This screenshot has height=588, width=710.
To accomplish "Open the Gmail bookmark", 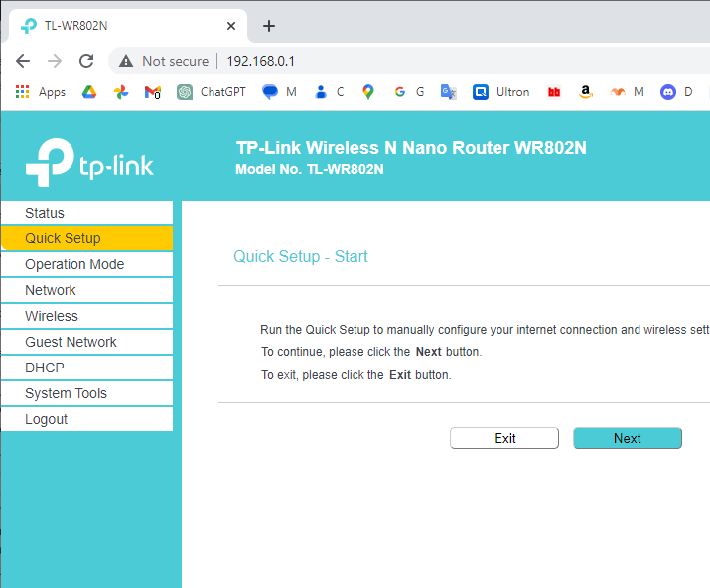I will (153, 92).
